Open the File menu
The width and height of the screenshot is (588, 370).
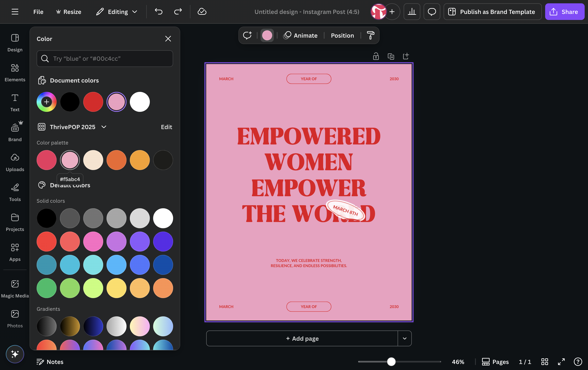pos(38,12)
